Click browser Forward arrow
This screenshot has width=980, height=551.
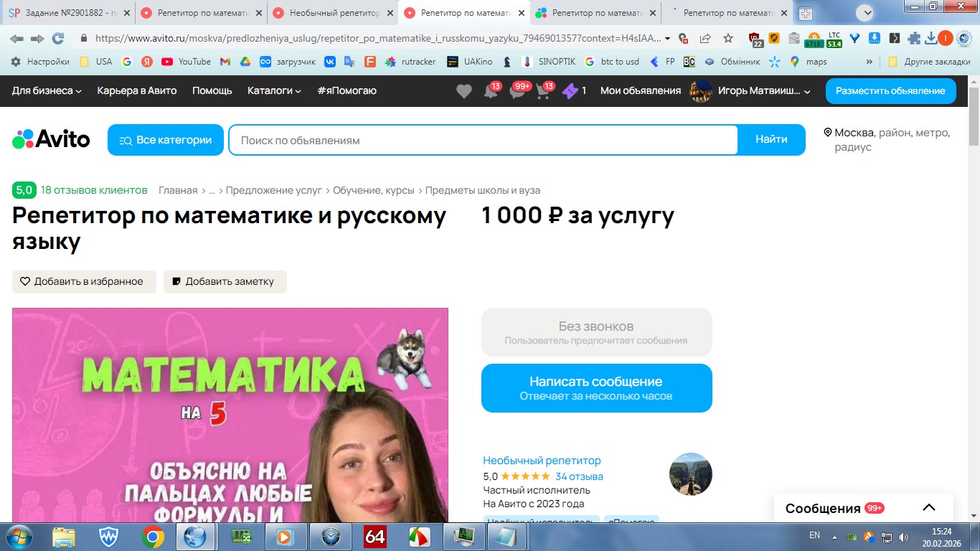(37, 39)
